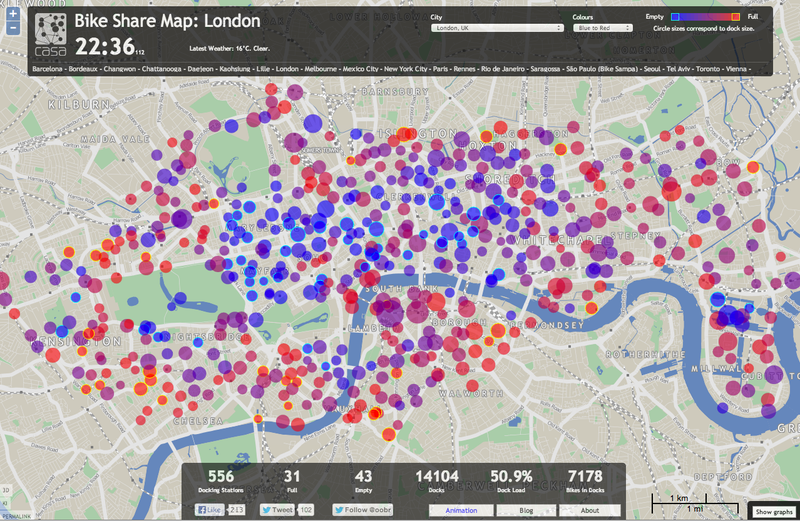Go to New York City in the city list

tap(406, 69)
